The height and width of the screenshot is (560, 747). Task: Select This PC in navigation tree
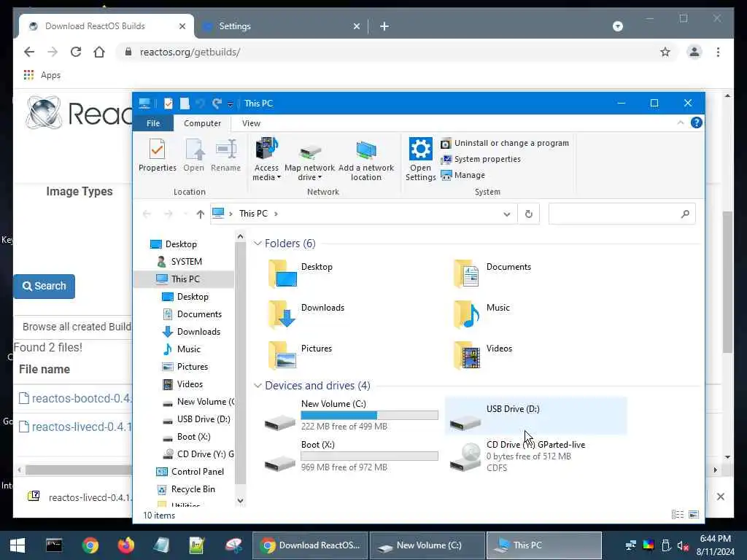(185, 279)
